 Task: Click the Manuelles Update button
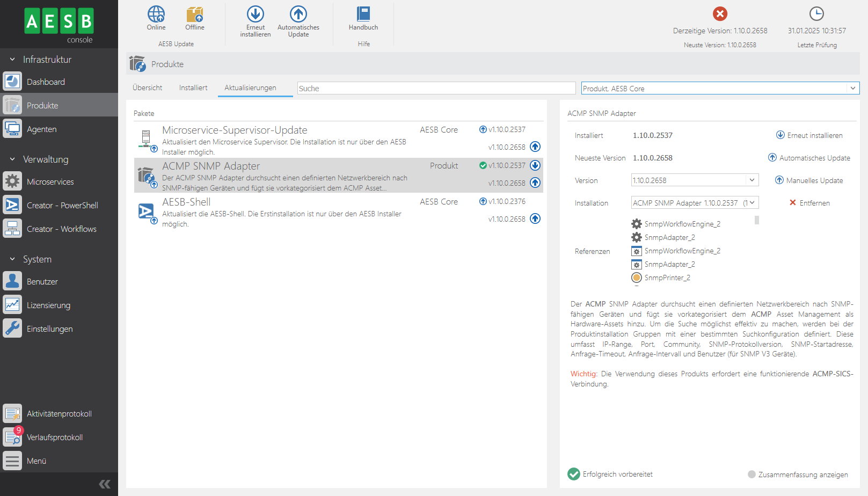pyautogui.click(x=809, y=180)
